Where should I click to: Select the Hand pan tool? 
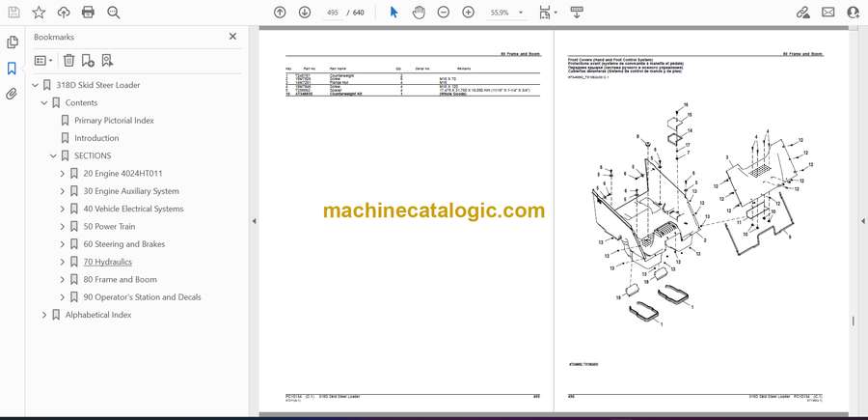coord(419,13)
